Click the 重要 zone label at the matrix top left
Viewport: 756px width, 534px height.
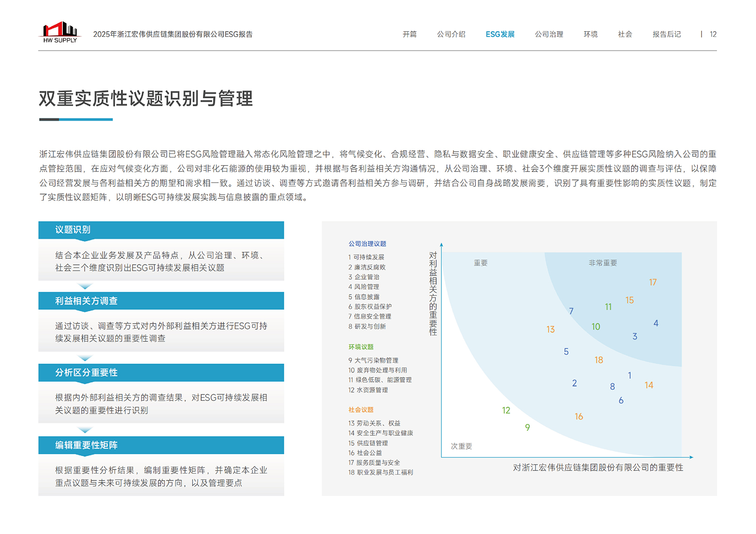point(481,263)
